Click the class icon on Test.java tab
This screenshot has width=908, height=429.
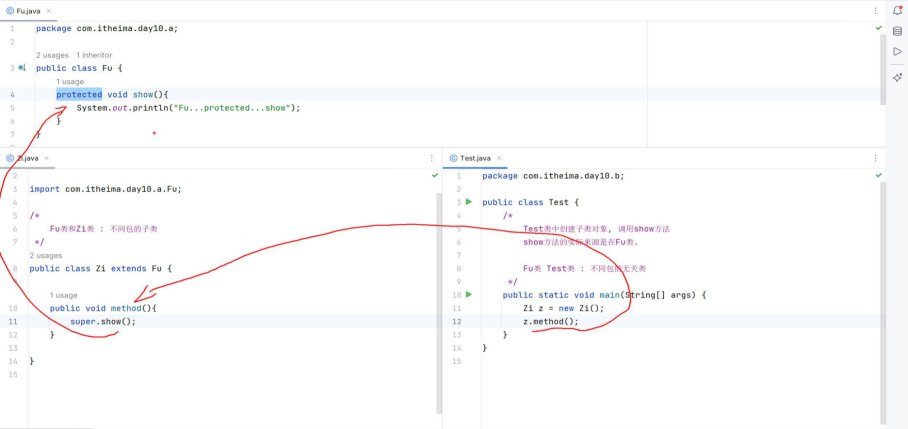(x=453, y=158)
